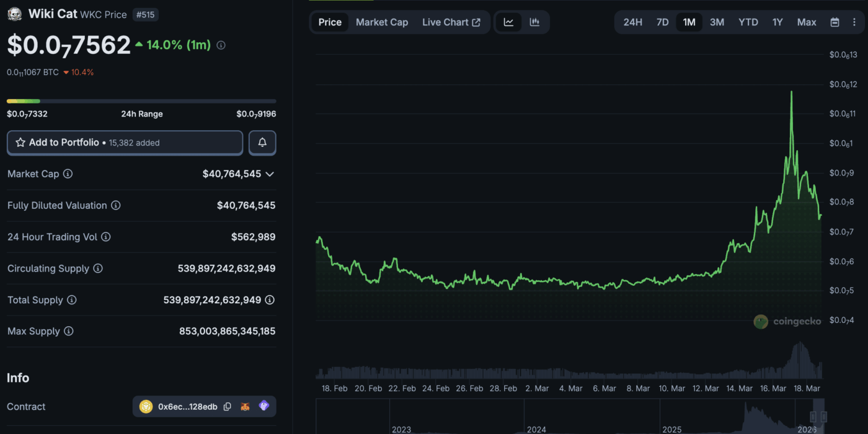868x434 pixels.
Task: Select the Price chart tab
Action: point(330,22)
